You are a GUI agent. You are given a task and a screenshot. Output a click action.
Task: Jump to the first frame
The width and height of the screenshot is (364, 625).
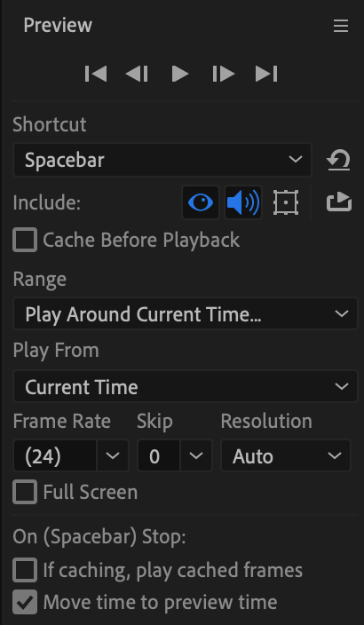[x=96, y=74]
